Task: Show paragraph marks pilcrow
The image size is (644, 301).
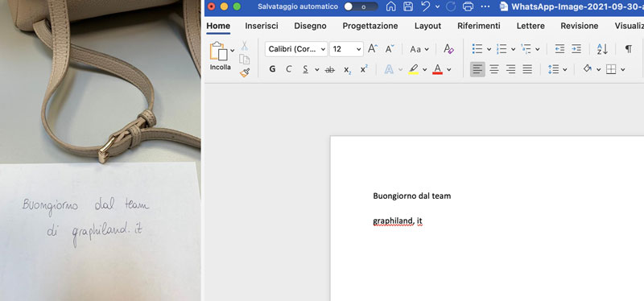Action: coord(629,49)
